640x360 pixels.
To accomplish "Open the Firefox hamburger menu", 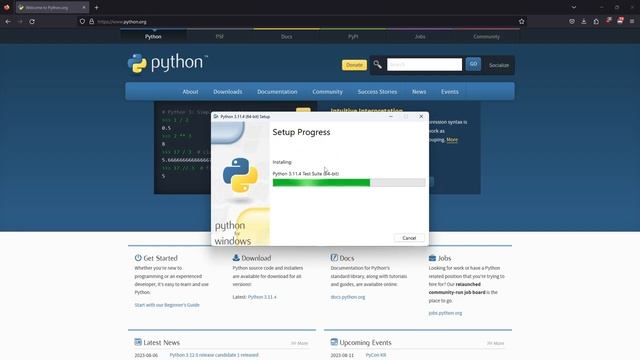I will point(632,21).
